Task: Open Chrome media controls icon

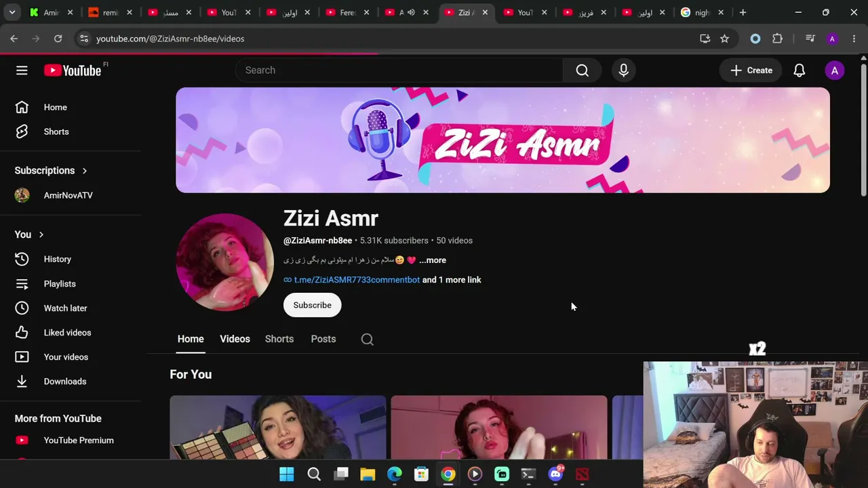Action: [x=810, y=39]
